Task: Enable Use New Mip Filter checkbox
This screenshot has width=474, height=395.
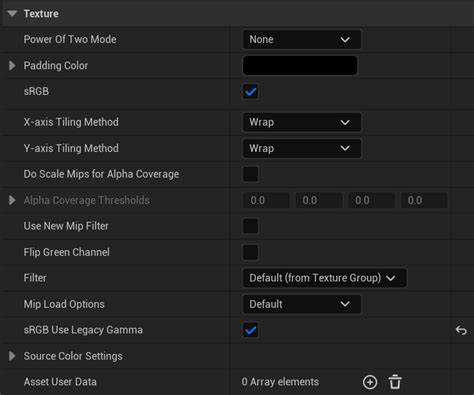Action: (250, 226)
